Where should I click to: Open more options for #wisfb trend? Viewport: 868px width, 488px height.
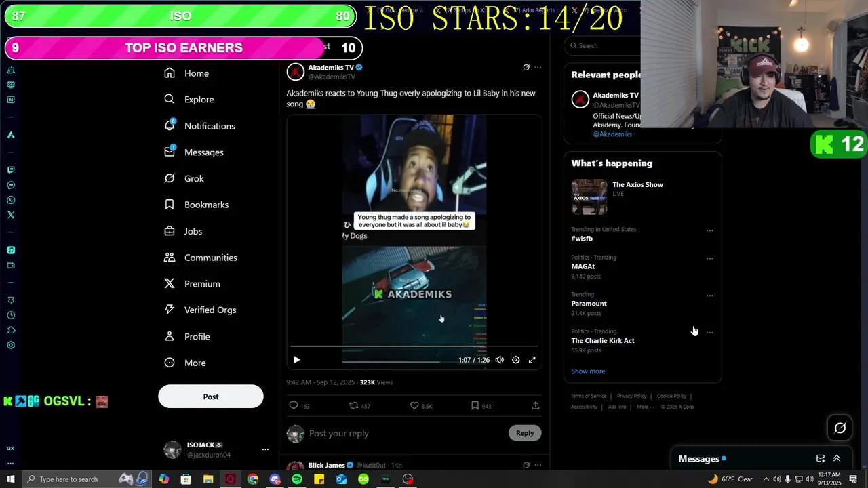coord(710,230)
